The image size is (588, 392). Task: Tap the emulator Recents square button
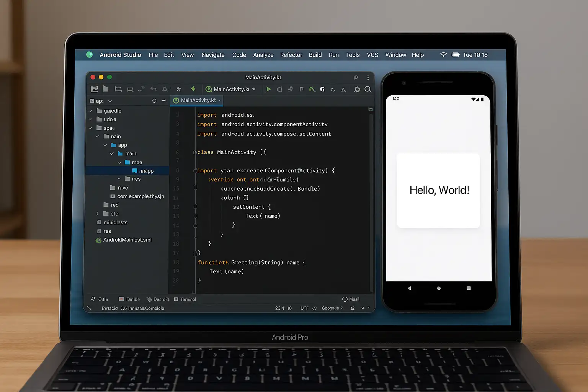[x=469, y=288]
